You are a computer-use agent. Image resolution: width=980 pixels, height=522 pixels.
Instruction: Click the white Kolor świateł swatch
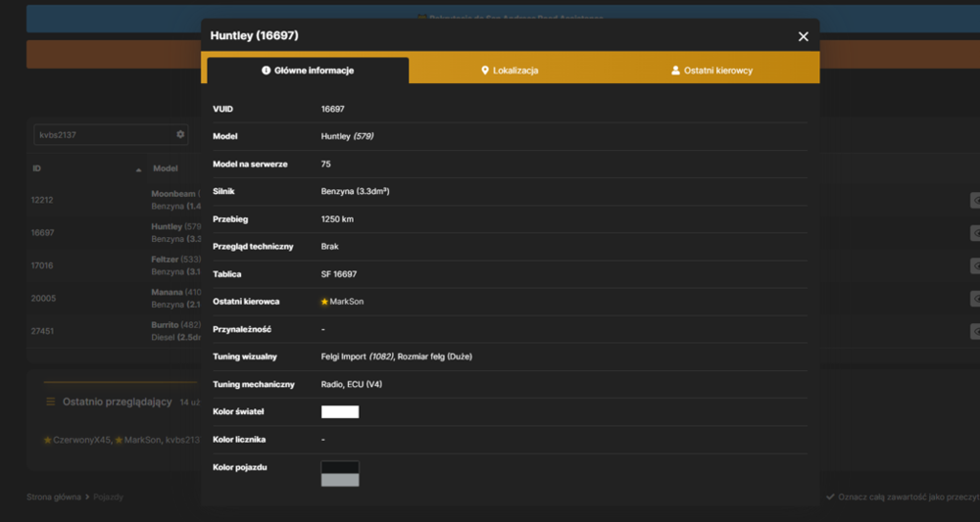pyautogui.click(x=340, y=412)
